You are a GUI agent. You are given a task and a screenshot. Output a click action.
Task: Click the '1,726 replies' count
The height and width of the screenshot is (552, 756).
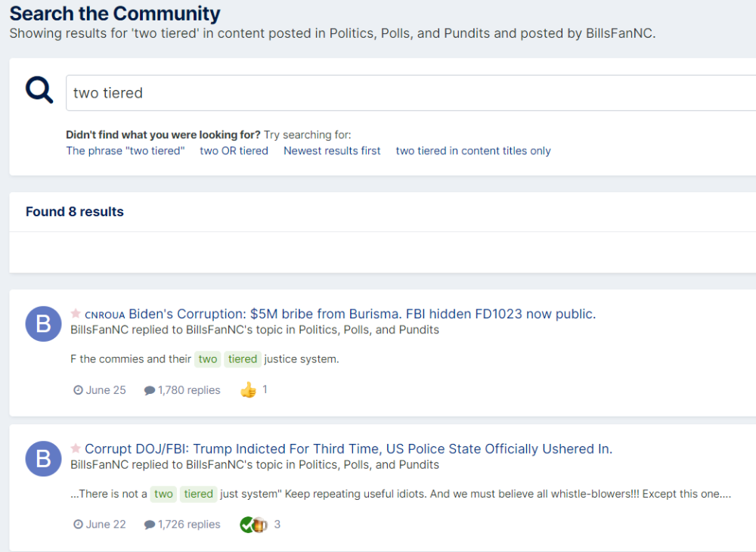[189, 525]
